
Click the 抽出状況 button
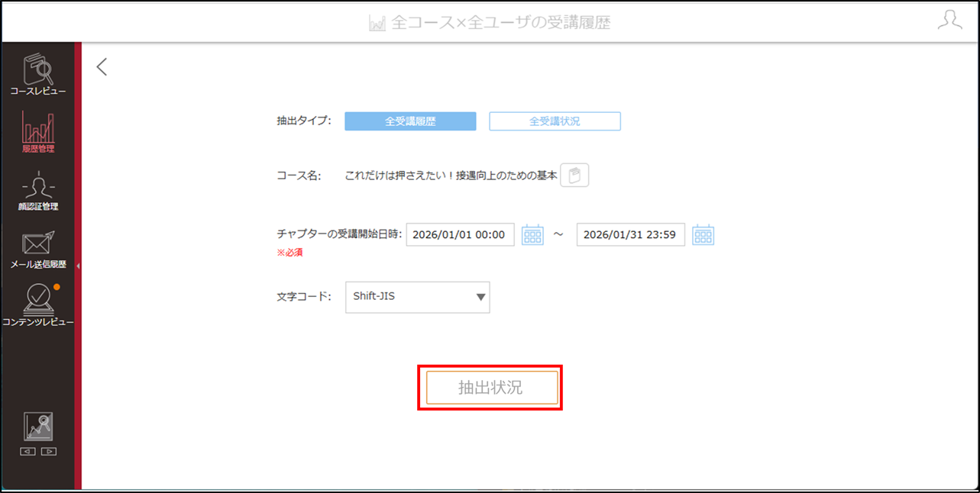click(x=491, y=388)
